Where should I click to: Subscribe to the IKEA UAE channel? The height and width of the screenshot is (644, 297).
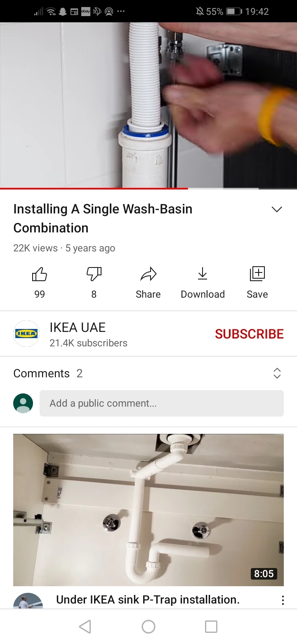(250, 334)
